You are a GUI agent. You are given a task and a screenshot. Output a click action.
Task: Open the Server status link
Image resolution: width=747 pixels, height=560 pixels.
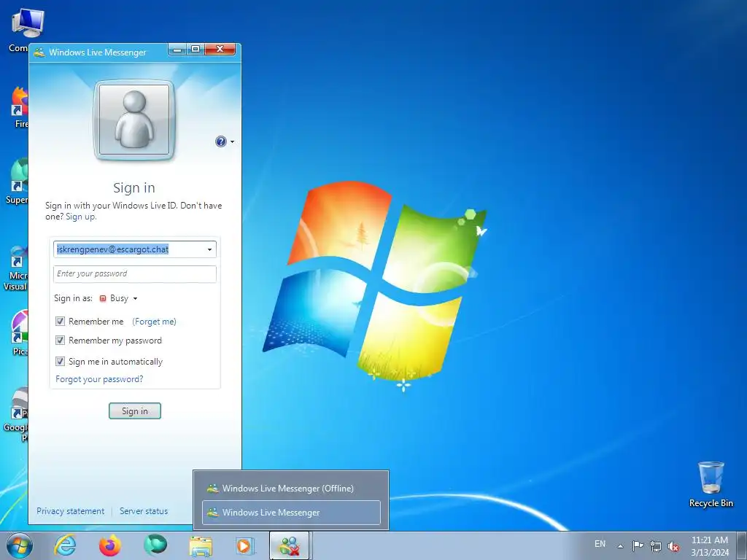pyautogui.click(x=144, y=511)
